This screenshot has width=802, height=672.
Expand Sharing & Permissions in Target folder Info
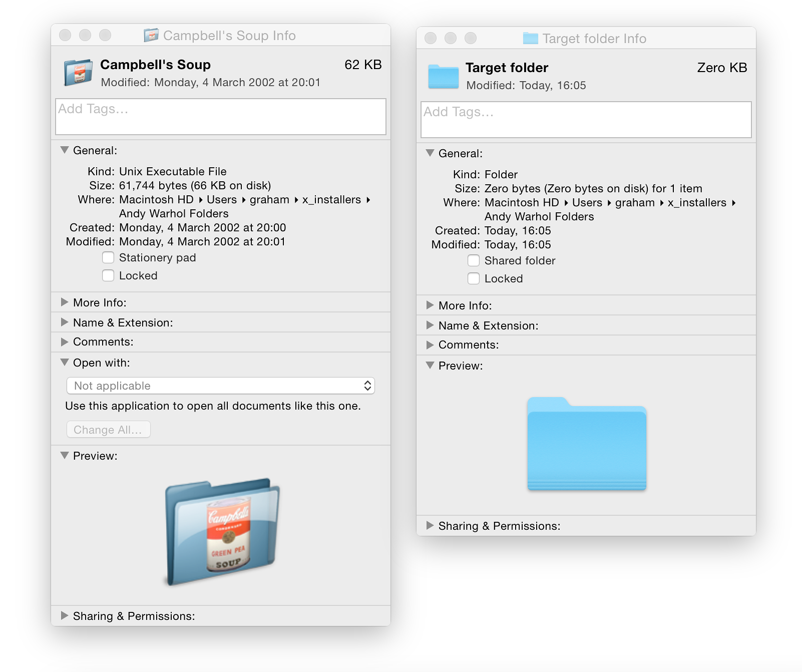click(x=430, y=525)
